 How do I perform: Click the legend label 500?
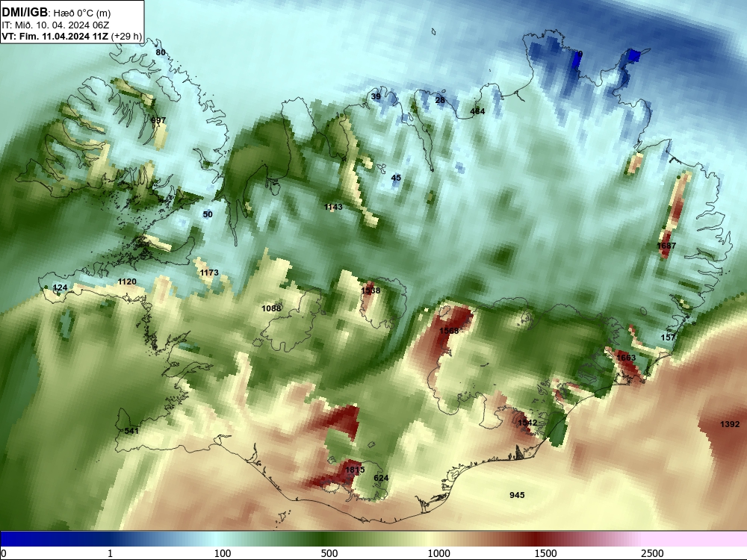click(329, 553)
